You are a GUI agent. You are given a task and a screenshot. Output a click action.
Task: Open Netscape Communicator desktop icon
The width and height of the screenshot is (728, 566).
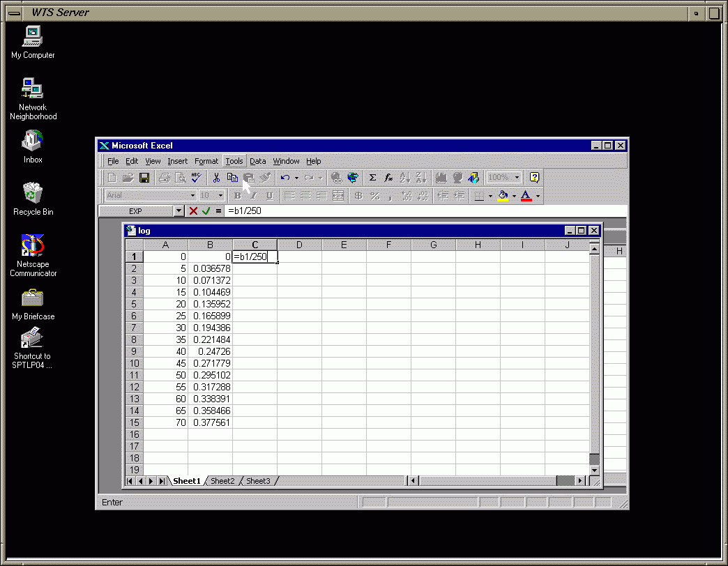tap(33, 246)
